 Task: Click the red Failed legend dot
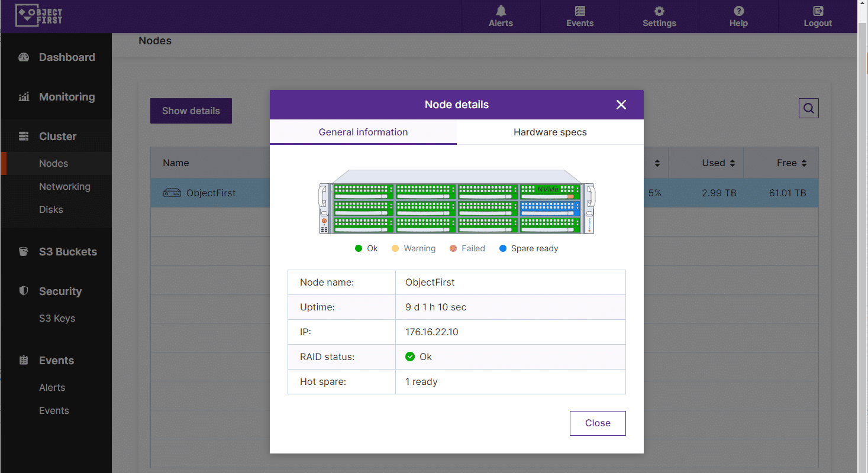pyautogui.click(x=453, y=248)
